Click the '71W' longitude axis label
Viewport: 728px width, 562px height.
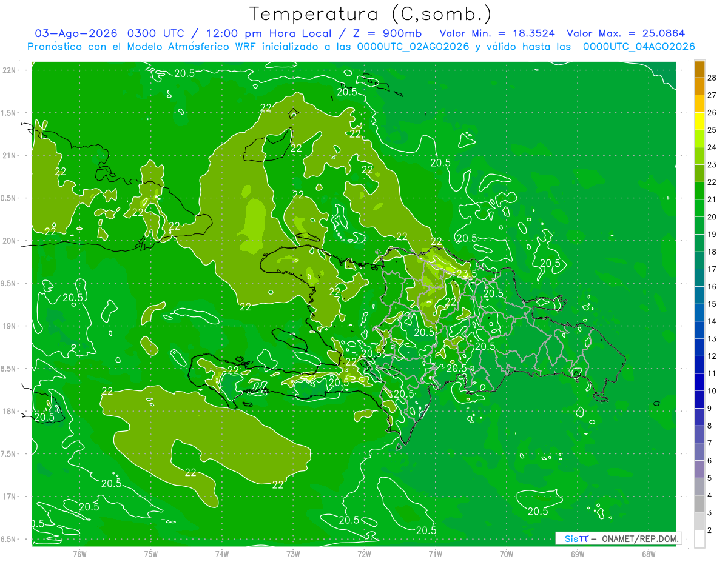click(x=435, y=554)
